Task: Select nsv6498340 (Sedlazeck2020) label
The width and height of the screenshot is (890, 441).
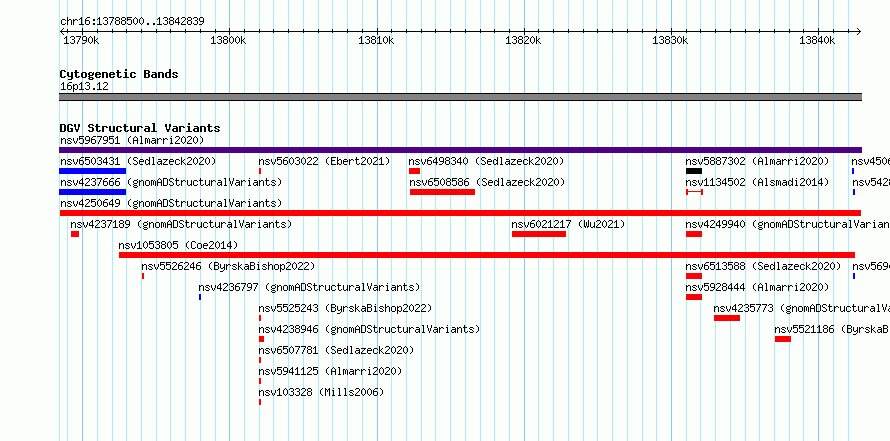Action: (486, 161)
